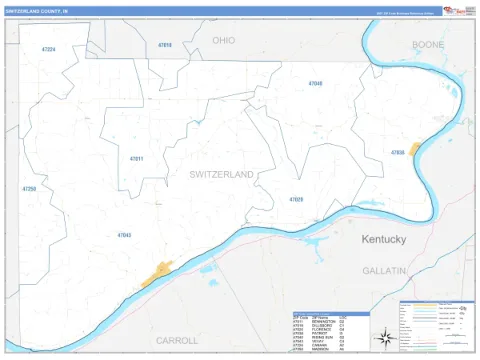Click the ZIP index table header bar

click(x=331, y=314)
